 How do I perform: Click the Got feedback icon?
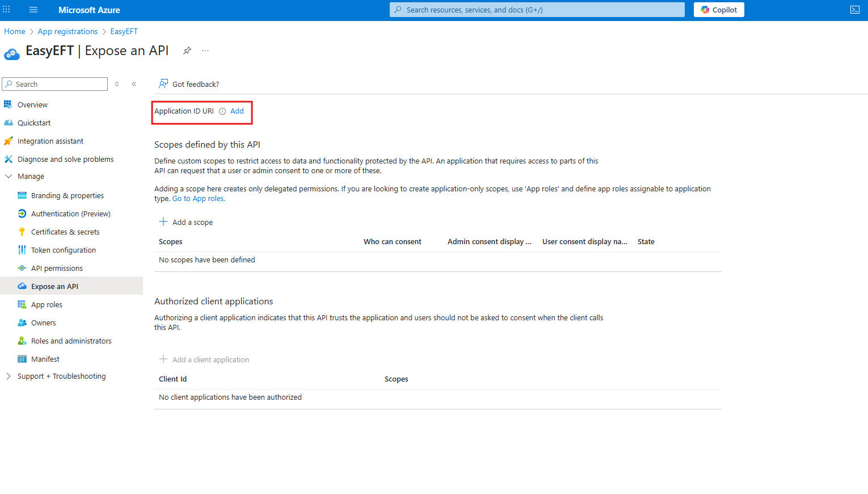coord(163,84)
